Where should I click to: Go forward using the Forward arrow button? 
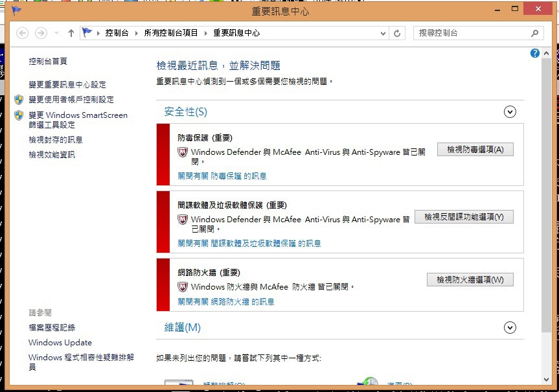coord(41,33)
